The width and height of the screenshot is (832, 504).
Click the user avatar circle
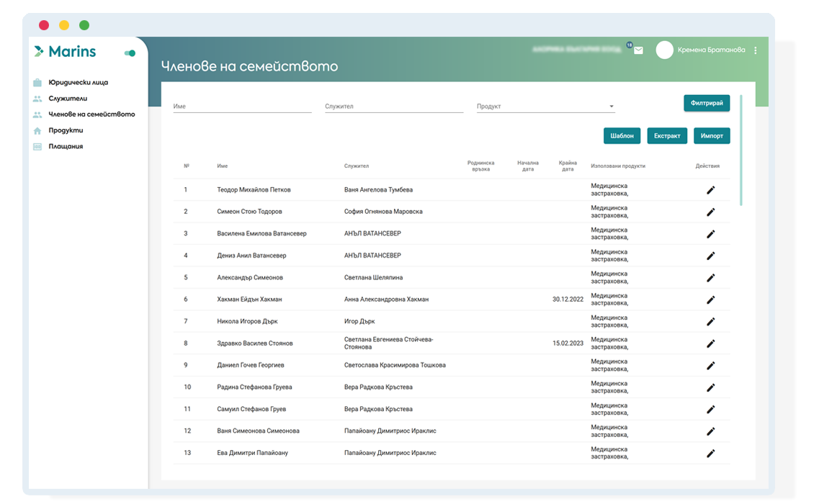(x=664, y=50)
